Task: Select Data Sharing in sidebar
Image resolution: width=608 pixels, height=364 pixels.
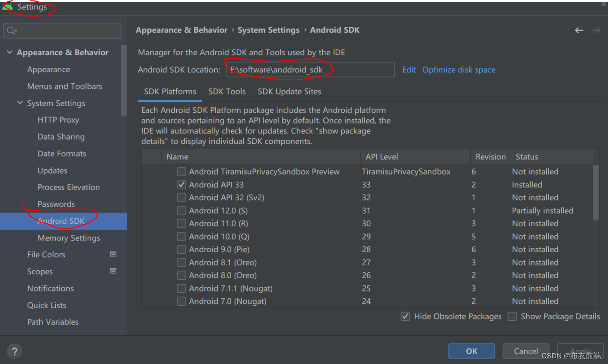Action: tap(61, 137)
